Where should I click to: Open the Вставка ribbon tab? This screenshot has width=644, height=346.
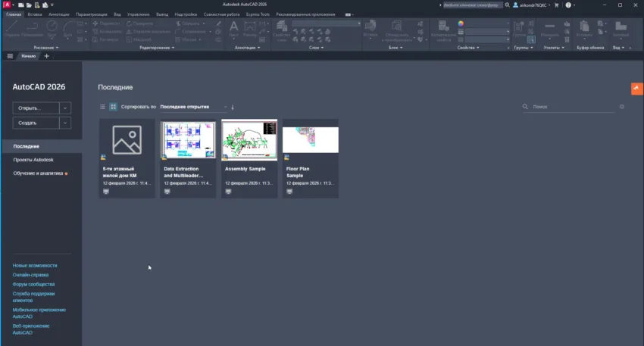click(x=35, y=14)
